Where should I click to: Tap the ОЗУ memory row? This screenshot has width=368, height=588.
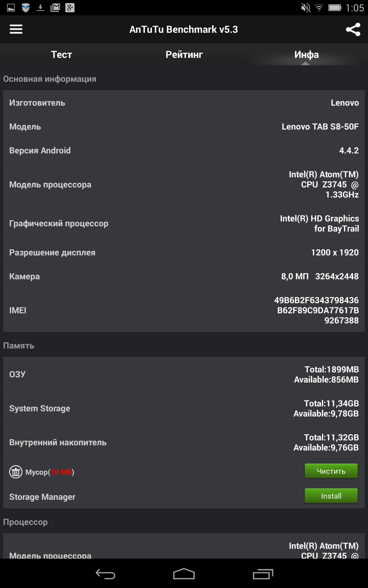[x=184, y=374]
